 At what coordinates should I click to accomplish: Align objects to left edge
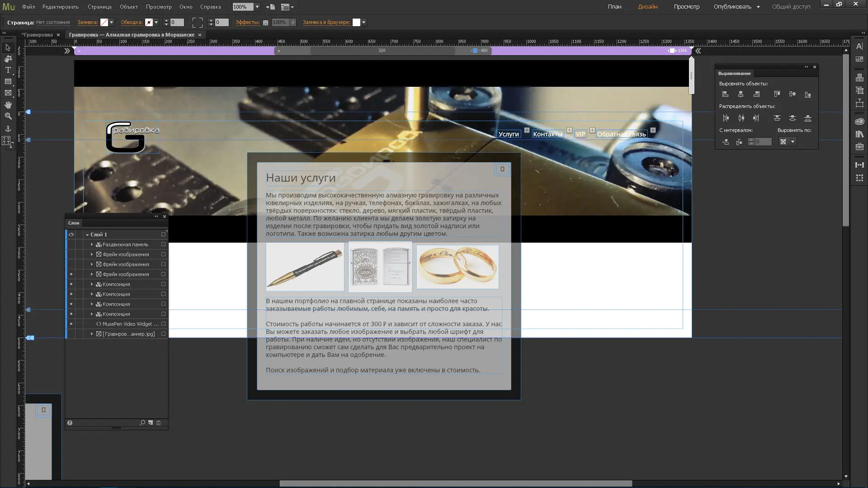click(x=725, y=94)
